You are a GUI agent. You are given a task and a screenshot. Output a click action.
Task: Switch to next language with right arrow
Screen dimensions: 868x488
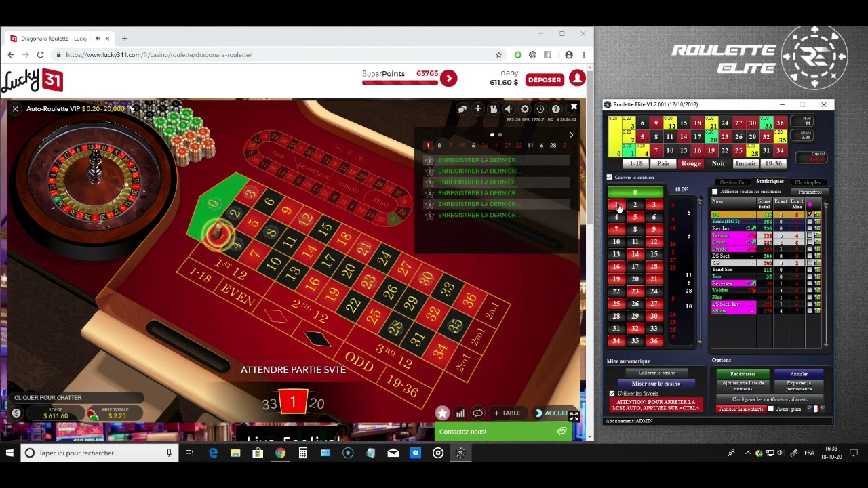pyautogui.click(x=821, y=409)
